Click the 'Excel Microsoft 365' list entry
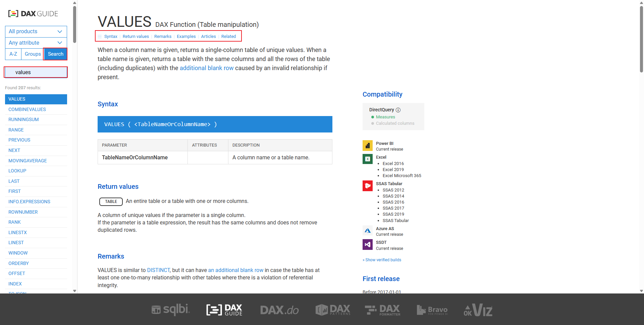644x325 pixels. pyautogui.click(x=402, y=176)
